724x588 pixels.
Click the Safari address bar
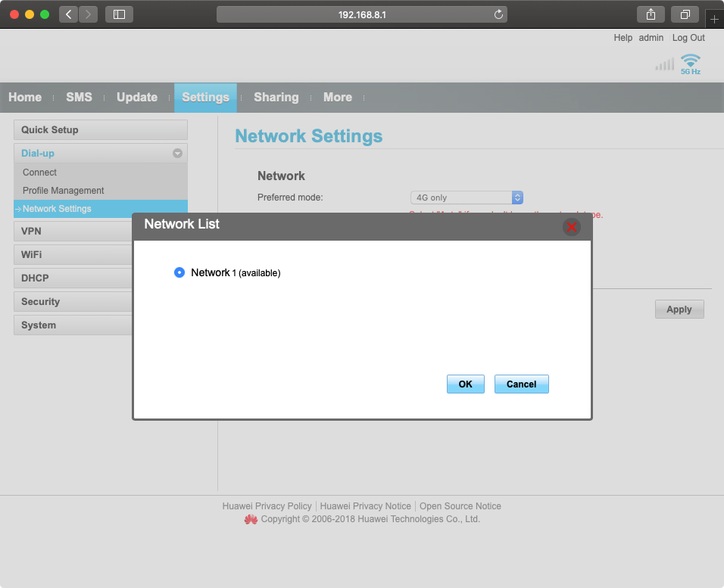click(x=361, y=14)
